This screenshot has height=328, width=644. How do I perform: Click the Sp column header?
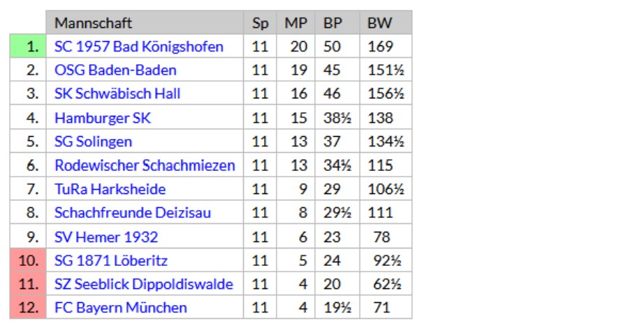260,22
